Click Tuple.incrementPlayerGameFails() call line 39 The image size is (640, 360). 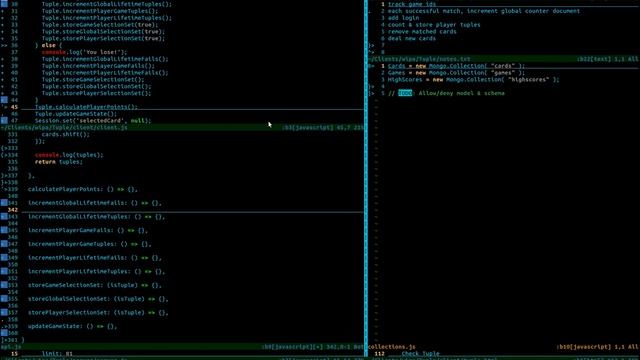[98, 66]
